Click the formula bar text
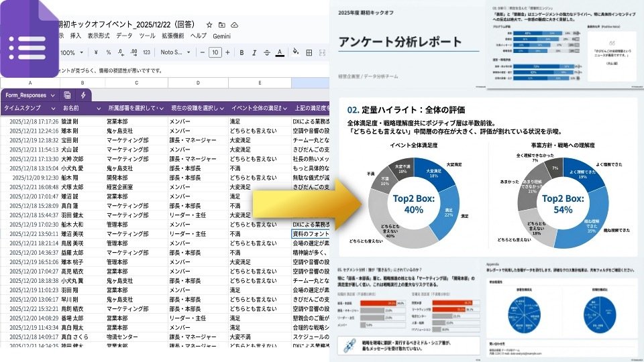 [x=111, y=70]
